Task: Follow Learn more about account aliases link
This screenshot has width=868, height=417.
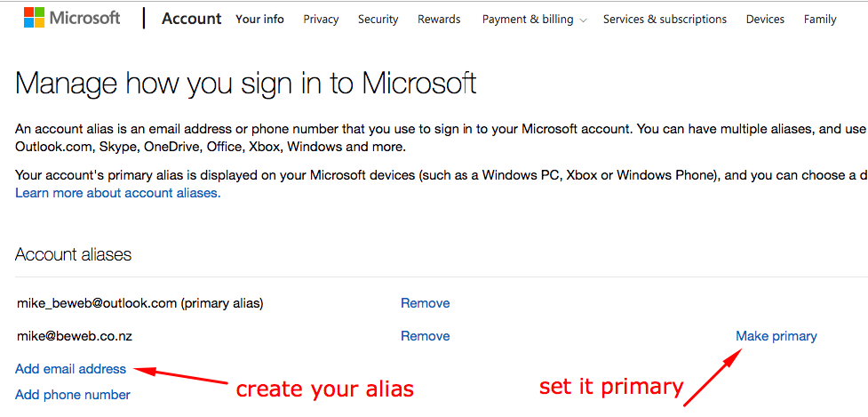Action: tap(117, 193)
